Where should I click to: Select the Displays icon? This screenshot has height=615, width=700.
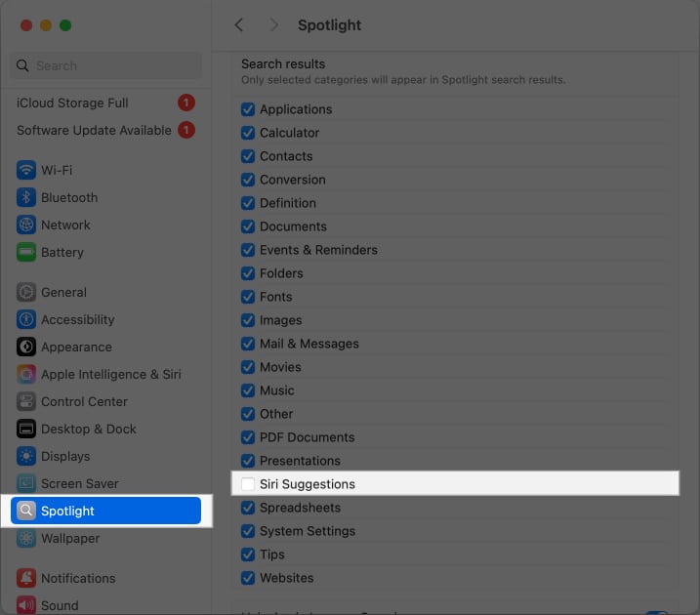click(26, 456)
